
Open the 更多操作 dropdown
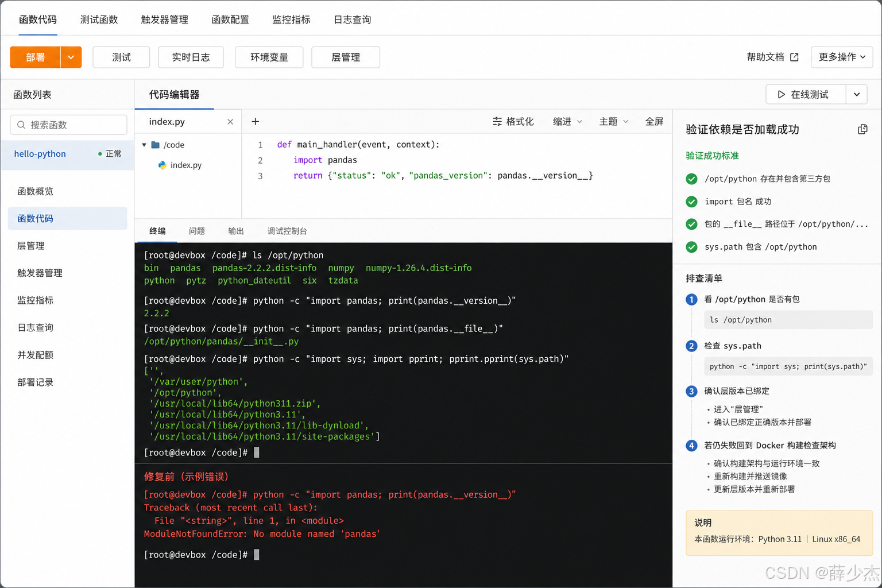click(x=842, y=57)
